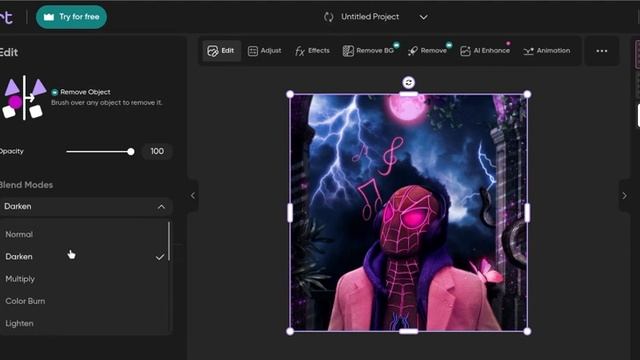Click the Brush over any object description

click(x=107, y=103)
